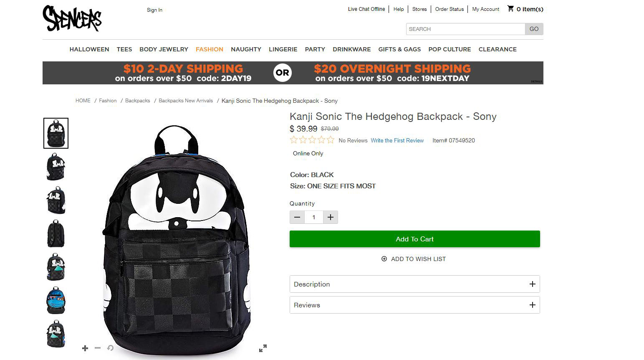Open fullscreen product image view

pos(263,348)
